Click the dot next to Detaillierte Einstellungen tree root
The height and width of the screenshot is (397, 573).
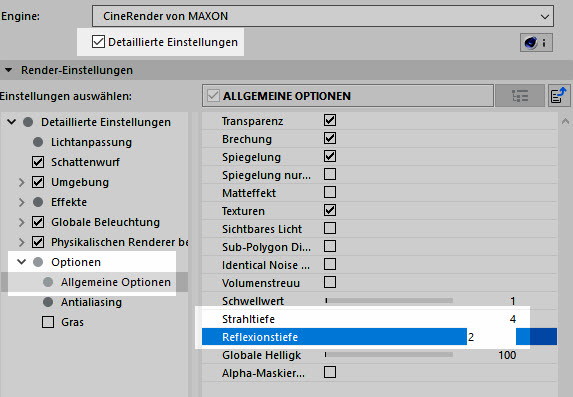coord(28,122)
